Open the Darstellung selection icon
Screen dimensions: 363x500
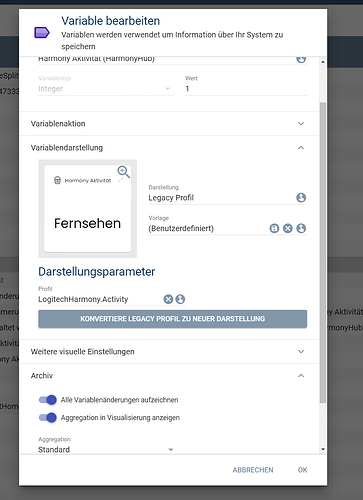point(301,198)
